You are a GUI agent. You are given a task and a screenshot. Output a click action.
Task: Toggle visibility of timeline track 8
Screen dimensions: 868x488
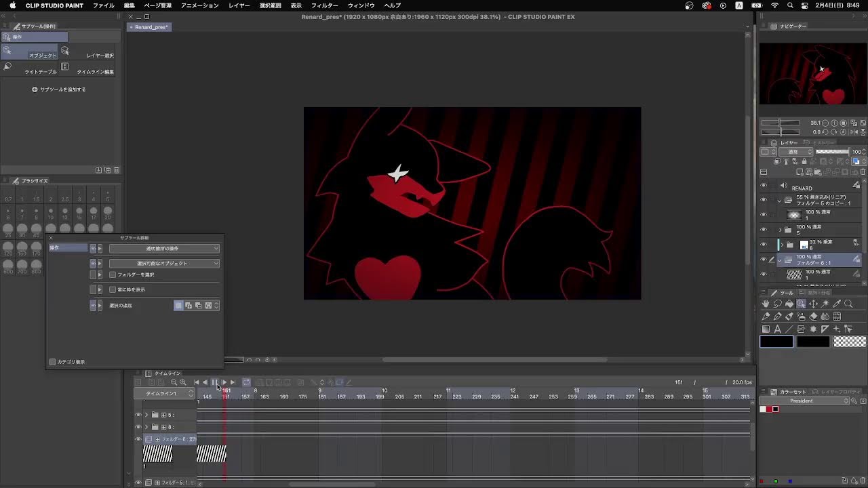pyautogui.click(x=138, y=427)
